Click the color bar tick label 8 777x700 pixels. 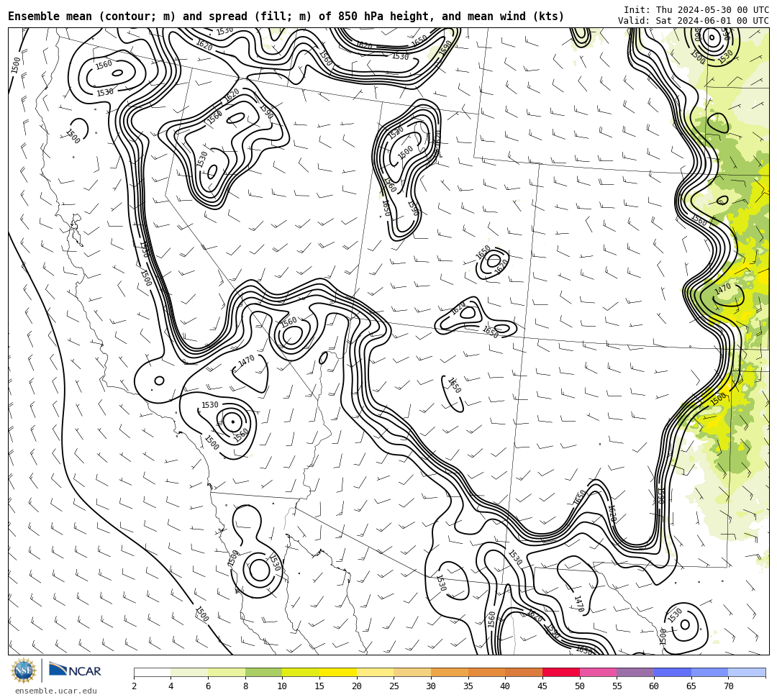coord(245,686)
